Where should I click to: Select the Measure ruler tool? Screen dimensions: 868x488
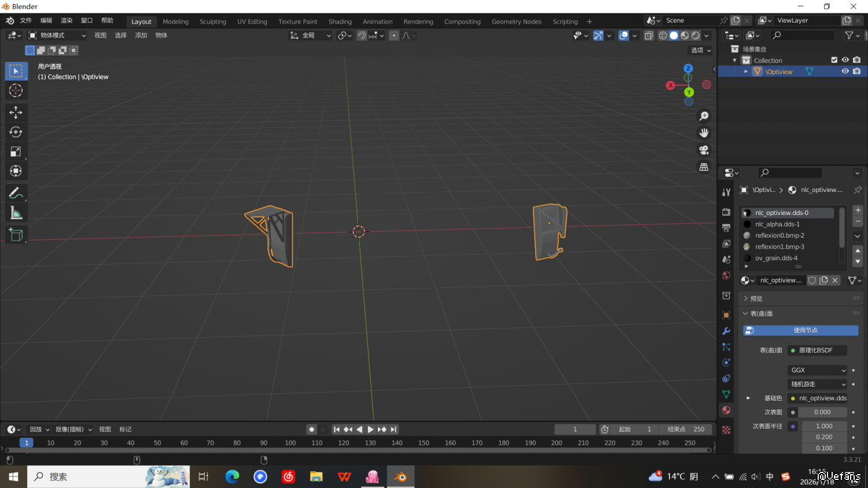click(x=16, y=213)
